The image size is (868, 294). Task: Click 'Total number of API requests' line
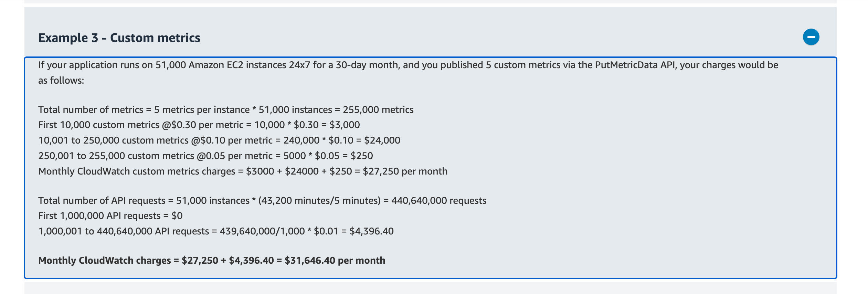pyautogui.click(x=262, y=200)
